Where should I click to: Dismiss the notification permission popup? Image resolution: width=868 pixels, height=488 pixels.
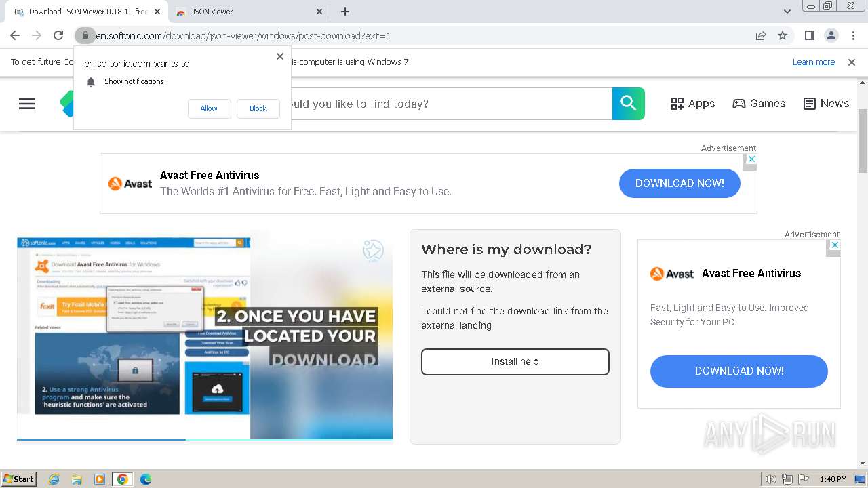point(280,56)
